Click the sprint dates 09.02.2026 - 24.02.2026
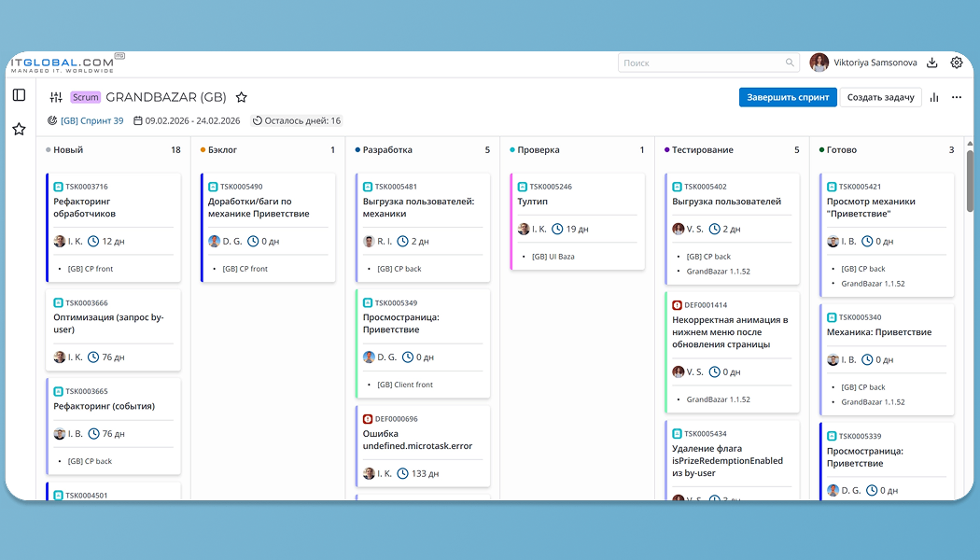 click(x=192, y=120)
